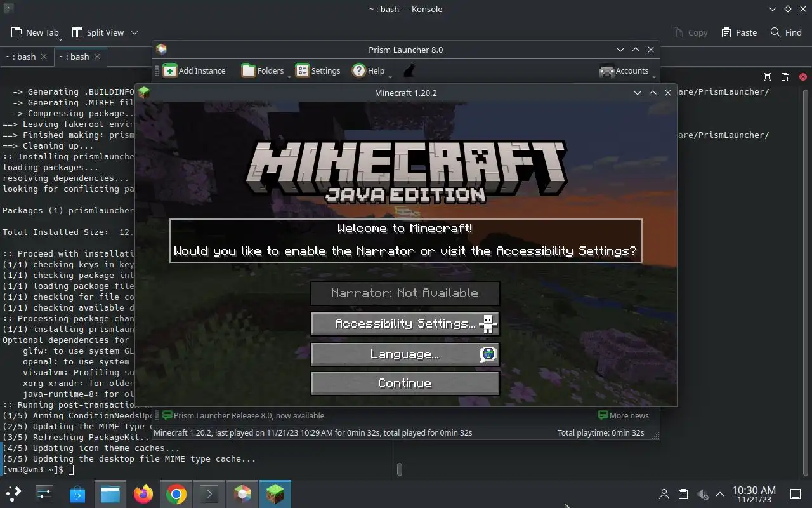Click 'Total playtime: 0min 32s' status text
The width and height of the screenshot is (812, 508).
click(601, 432)
